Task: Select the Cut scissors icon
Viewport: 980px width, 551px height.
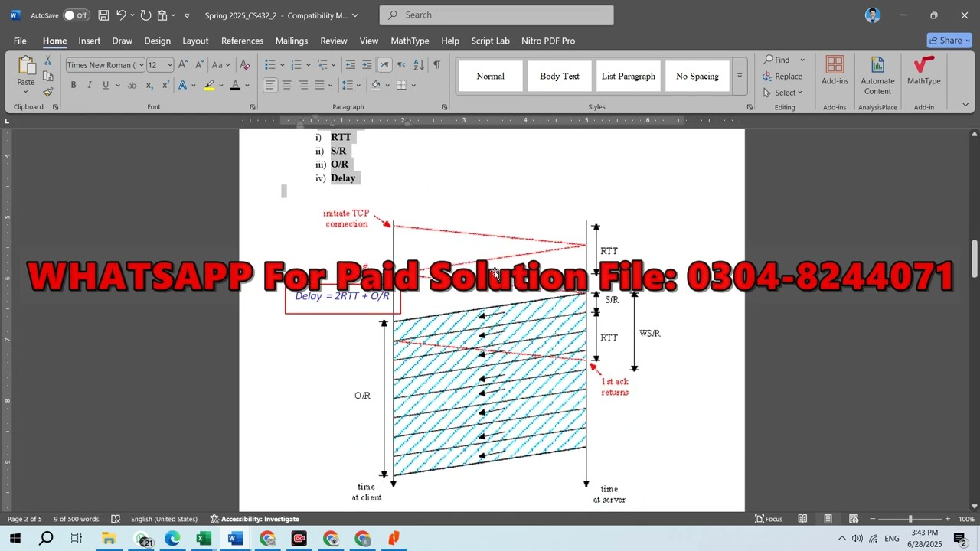Action: (47, 60)
